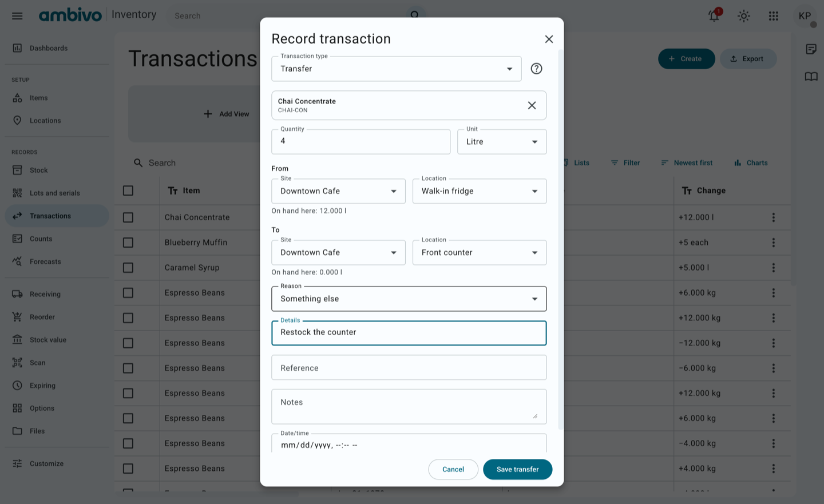Check the Caramel Syrup row checkbox
This screenshot has width=824, height=504.
pos(128,268)
